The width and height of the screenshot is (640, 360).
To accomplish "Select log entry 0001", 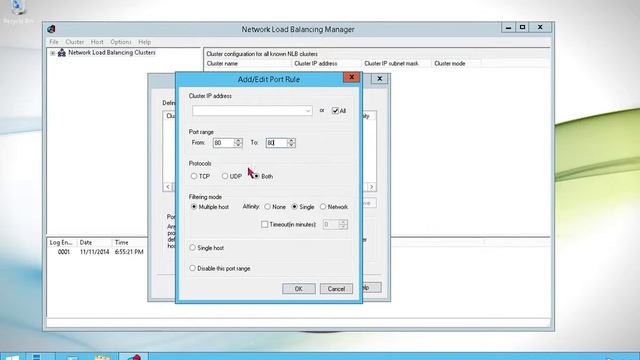I will [64, 252].
